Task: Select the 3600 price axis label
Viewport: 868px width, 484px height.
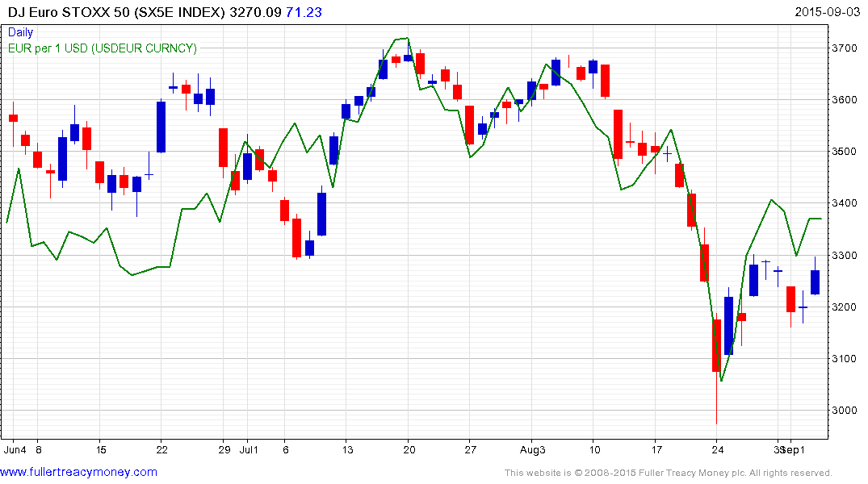Action: coord(845,99)
